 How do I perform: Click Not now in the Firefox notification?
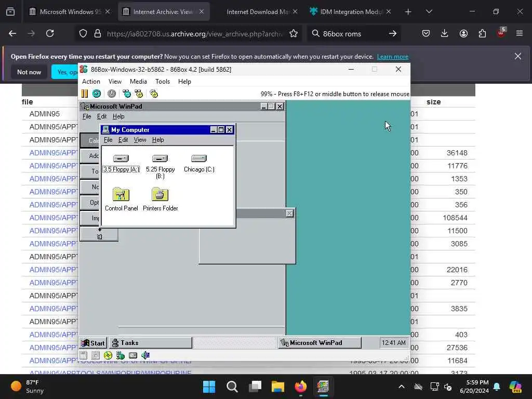pyautogui.click(x=29, y=72)
